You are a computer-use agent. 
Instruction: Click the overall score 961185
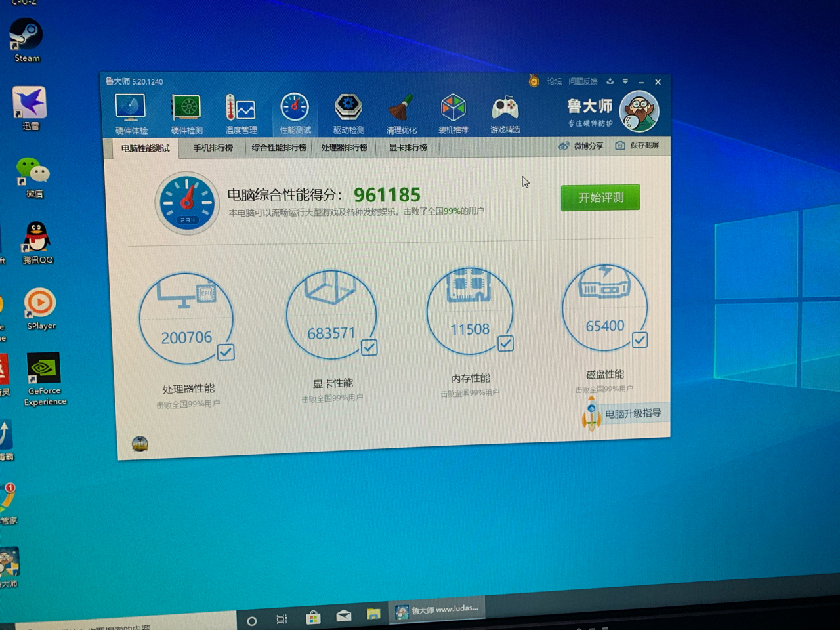coord(387,195)
